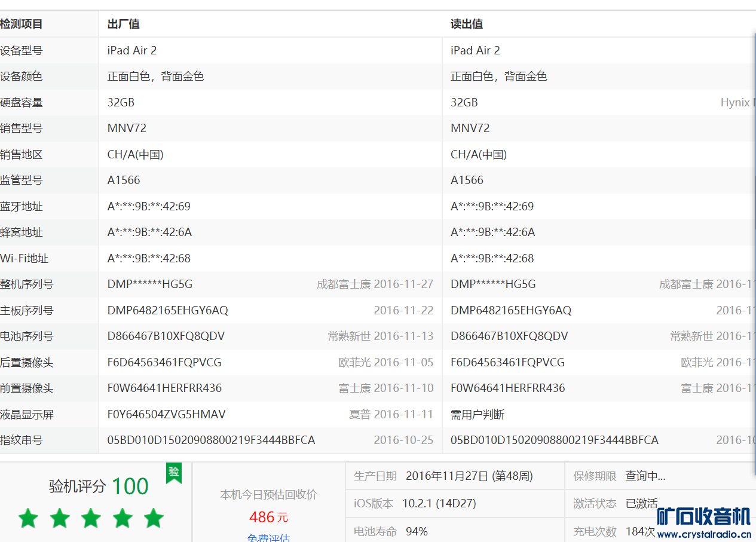This screenshot has height=542, width=756.
Task: Click the 本机今日预估回收价 label
Action: [268, 495]
